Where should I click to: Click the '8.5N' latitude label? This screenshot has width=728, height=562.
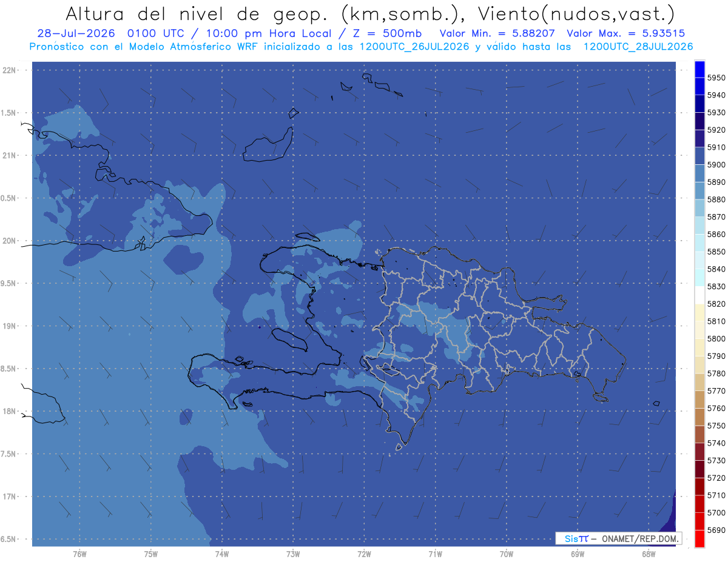click(8, 369)
